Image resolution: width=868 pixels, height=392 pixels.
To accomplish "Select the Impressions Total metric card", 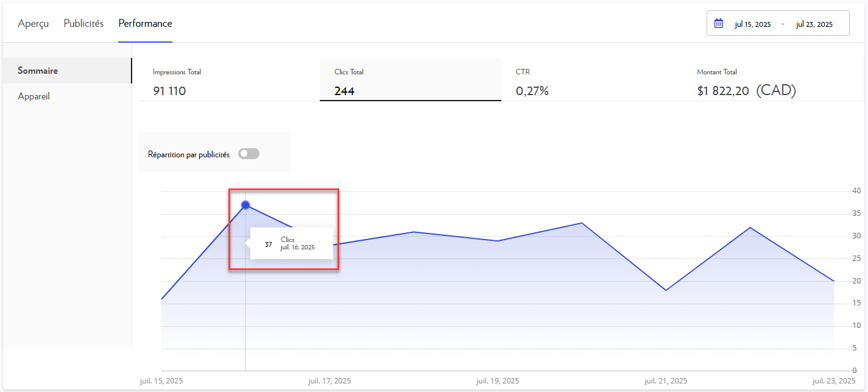I will 228,82.
